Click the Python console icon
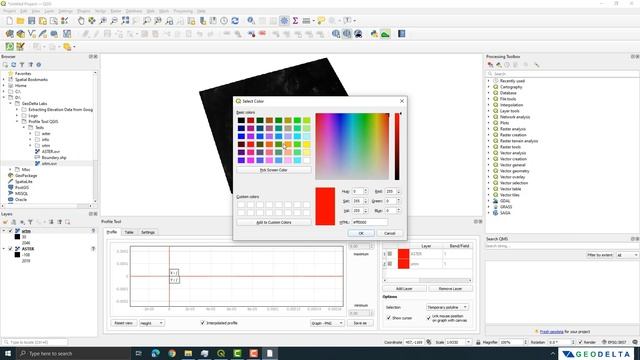640x360 pixels. tap(374, 34)
